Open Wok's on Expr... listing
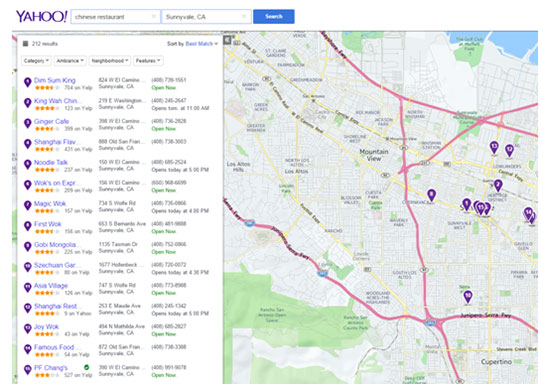 click(54, 183)
